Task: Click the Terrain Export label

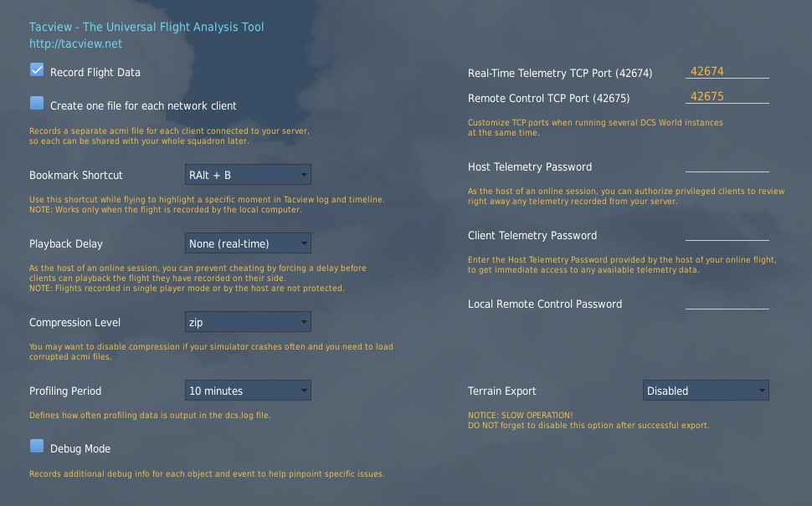Action: [x=501, y=391]
